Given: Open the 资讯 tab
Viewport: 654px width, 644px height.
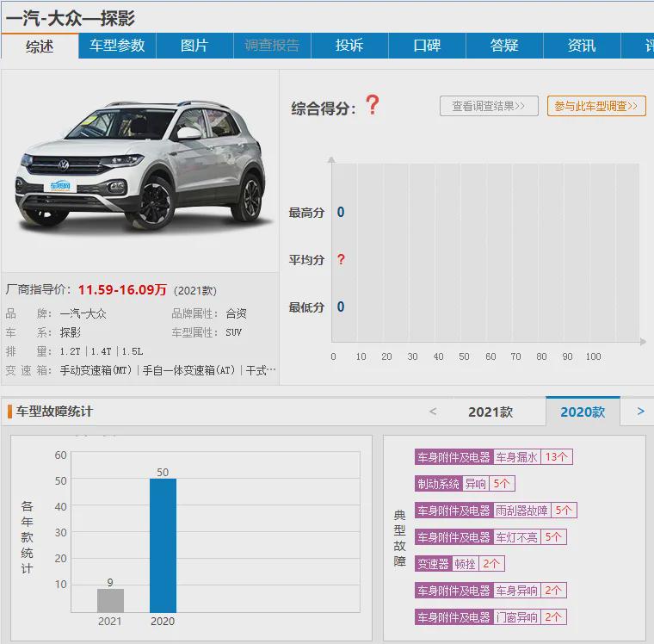Looking at the screenshot, I should point(582,46).
